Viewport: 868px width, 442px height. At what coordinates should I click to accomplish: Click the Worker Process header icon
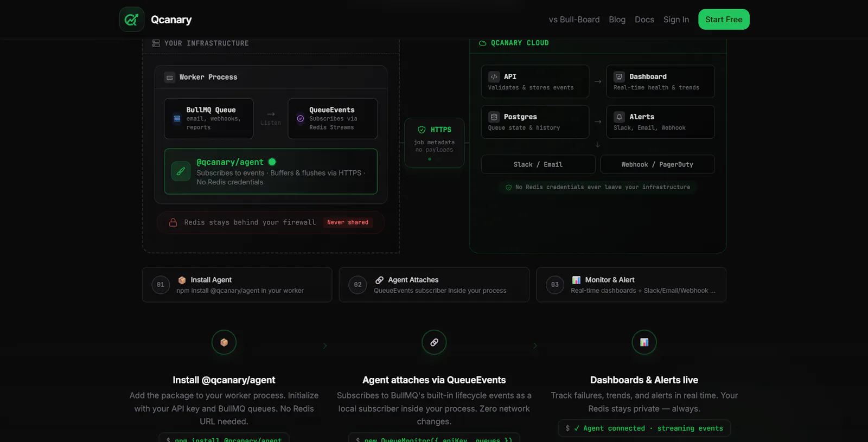click(x=170, y=78)
